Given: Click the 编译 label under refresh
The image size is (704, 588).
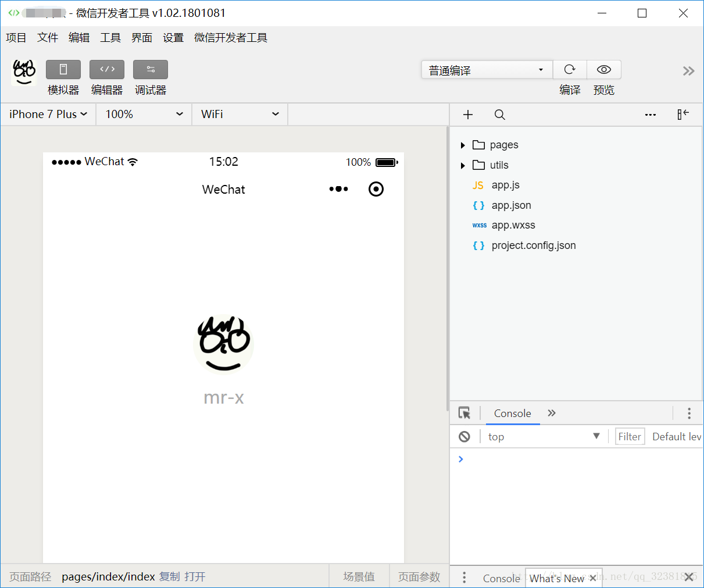Looking at the screenshot, I should click(x=570, y=90).
